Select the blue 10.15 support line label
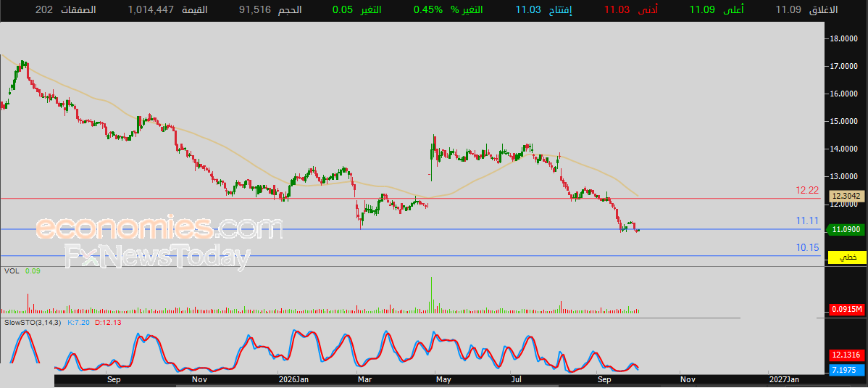The height and width of the screenshot is (388, 868). click(x=807, y=248)
